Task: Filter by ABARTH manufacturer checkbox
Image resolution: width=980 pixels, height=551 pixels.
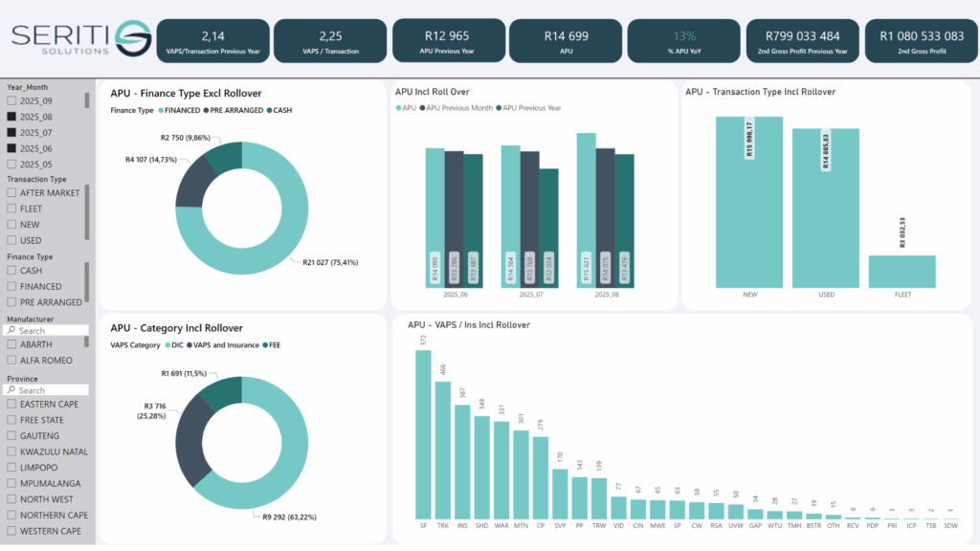Action: pyautogui.click(x=11, y=344)
